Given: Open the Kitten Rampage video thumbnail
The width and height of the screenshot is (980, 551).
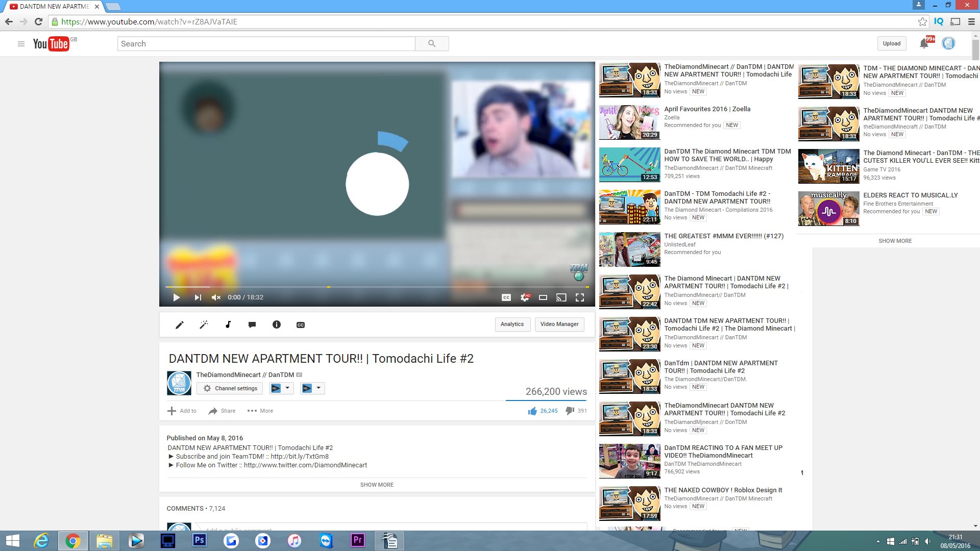Looking at the screenshot, I should pyautogui.click(x=828, y=166).
